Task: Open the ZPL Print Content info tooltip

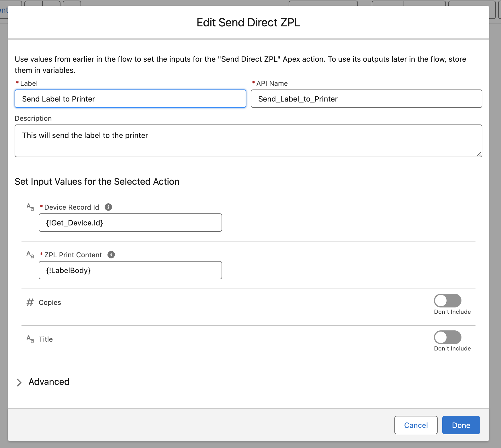Action: tap(111, 255)
